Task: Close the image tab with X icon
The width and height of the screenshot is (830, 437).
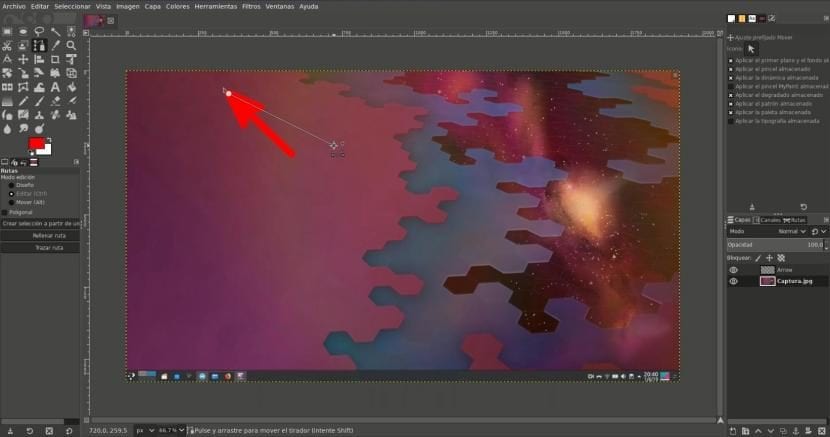Action: point(109,19)
